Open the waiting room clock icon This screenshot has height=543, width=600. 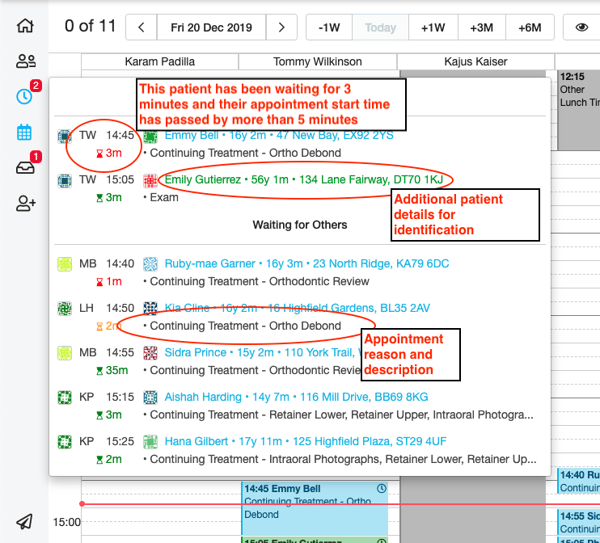(25, 97)
